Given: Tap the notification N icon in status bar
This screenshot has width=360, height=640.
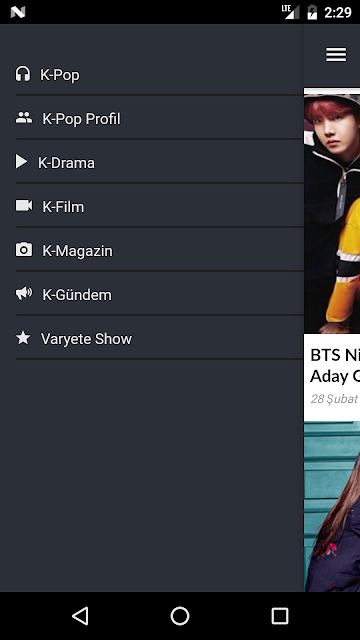Looking at the screenshot, I should [x=18, y=12].
